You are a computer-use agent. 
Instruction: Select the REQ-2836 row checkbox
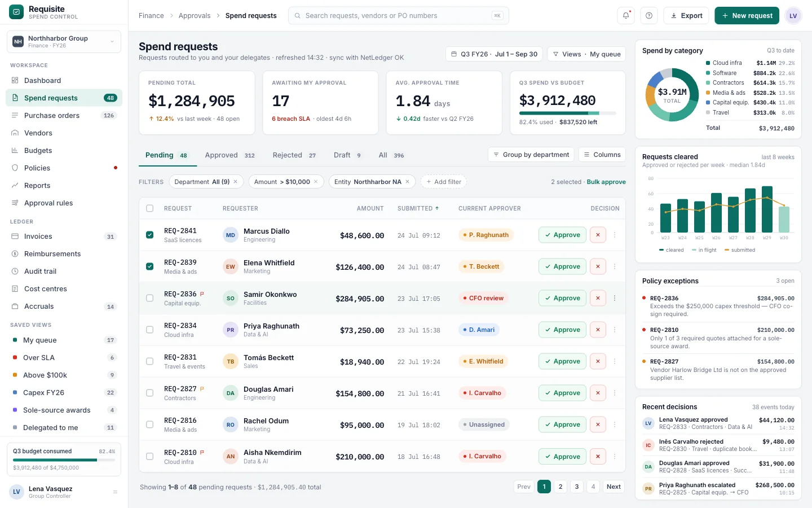pyautogui.click(x=149, y=298)
